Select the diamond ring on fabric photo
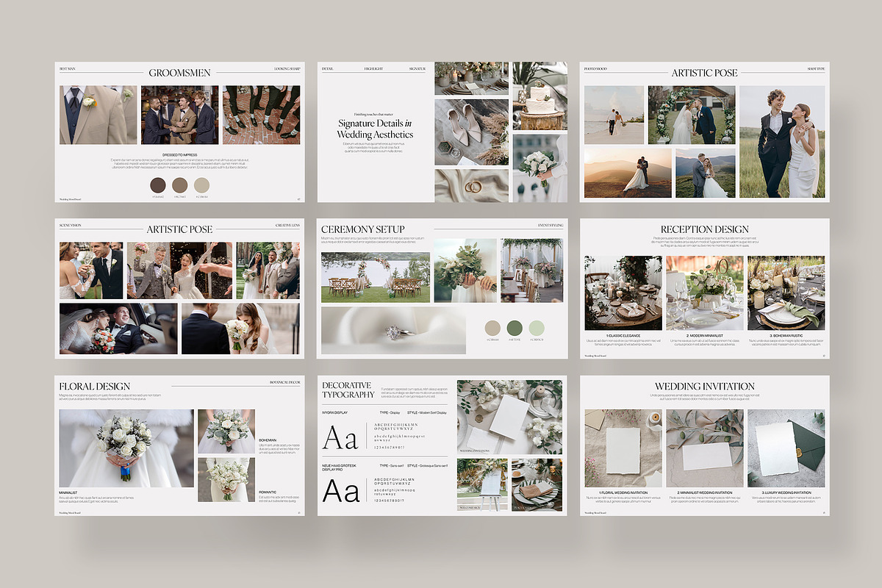The image size is (882, 588). 393,330
